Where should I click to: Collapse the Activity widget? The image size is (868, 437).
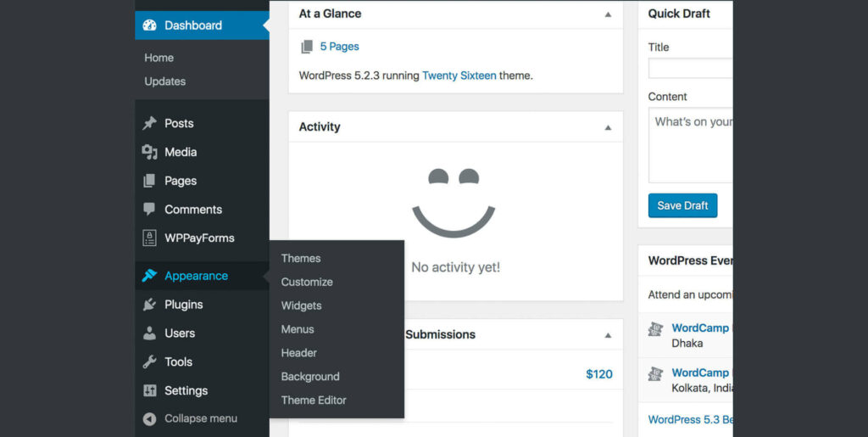608,127
